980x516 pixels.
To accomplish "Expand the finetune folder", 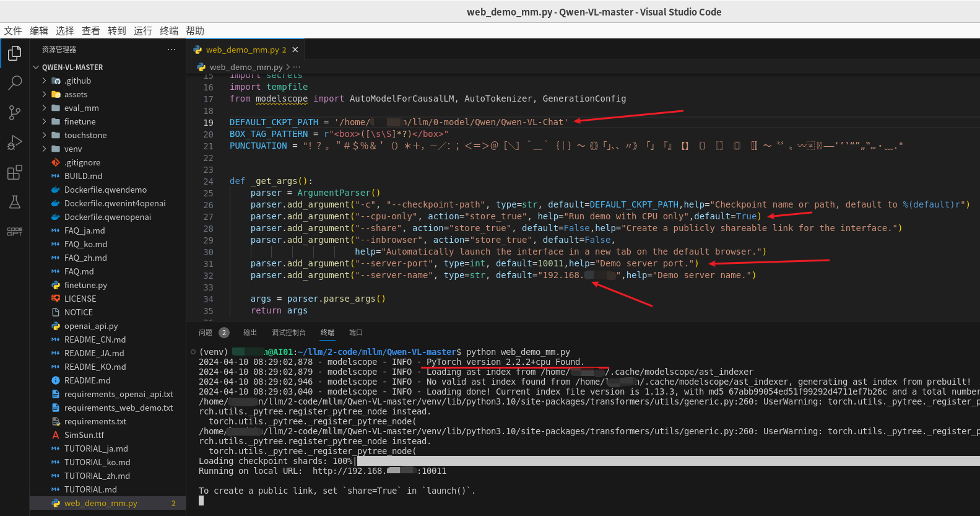I will pos(44,121).
